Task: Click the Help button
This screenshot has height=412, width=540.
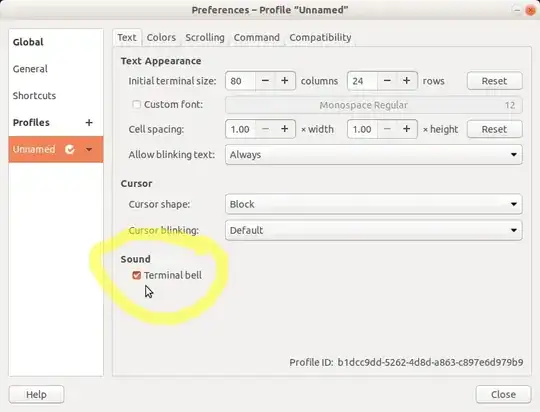Action: pos(37,394)
